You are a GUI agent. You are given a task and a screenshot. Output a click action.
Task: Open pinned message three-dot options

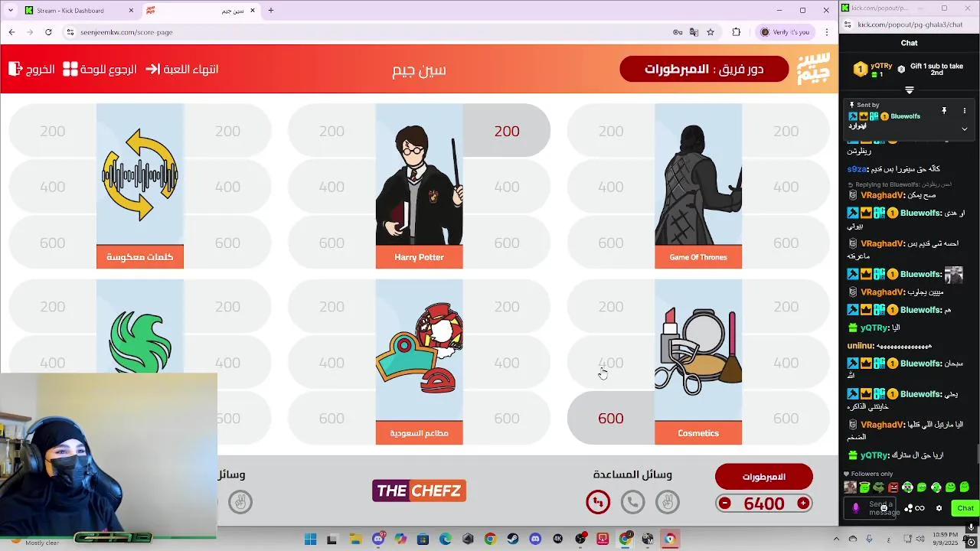coord(965,111)
